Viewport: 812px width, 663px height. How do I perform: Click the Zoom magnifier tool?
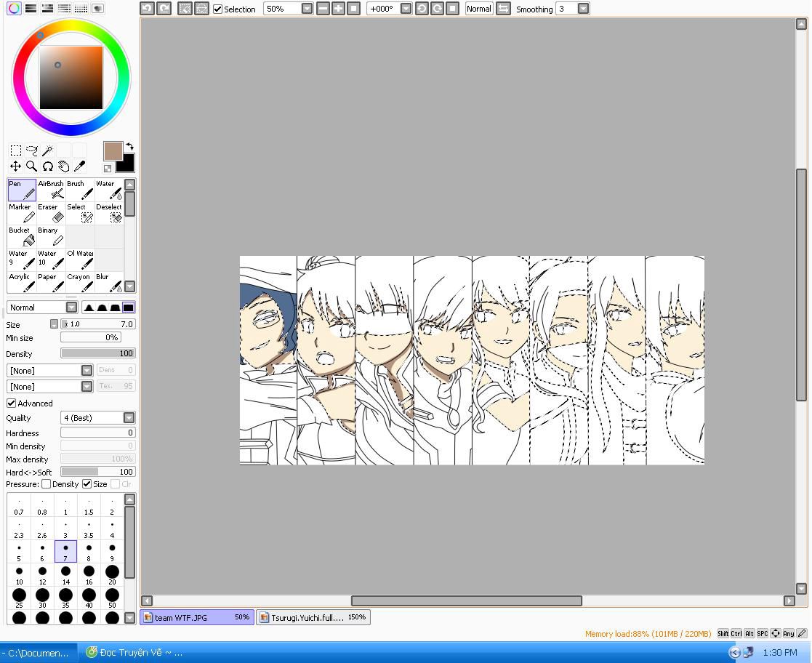[31, 166]
